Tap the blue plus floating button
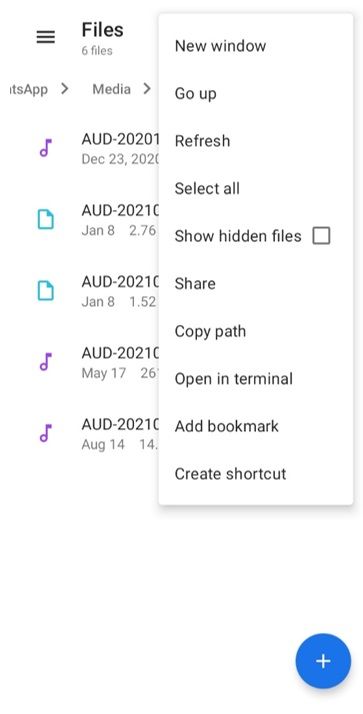Screen dimensions: 363x714 tap(323, 661)
